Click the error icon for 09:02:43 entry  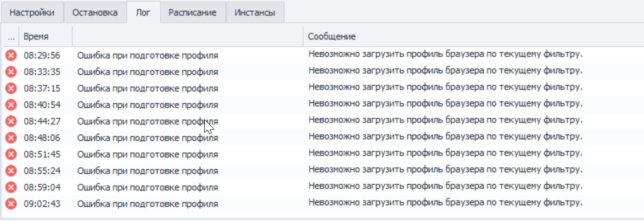11,204
